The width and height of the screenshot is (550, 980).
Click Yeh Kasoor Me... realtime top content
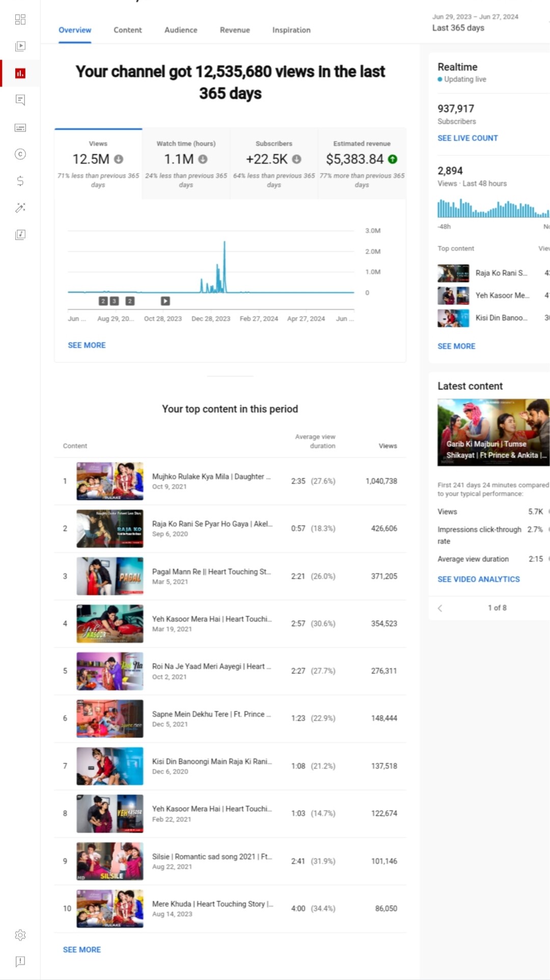[503, 296]
